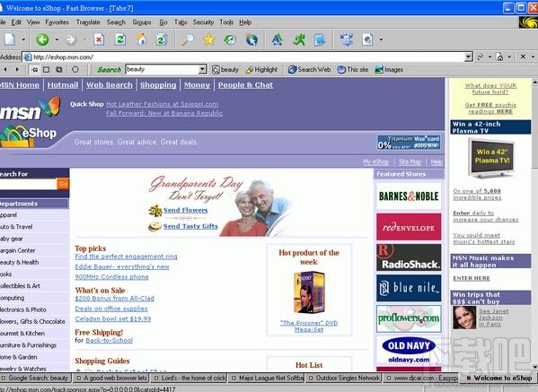Expand the search keyword combo box
Viewport: 538px width, 392px height.
[x=202, y=70]
